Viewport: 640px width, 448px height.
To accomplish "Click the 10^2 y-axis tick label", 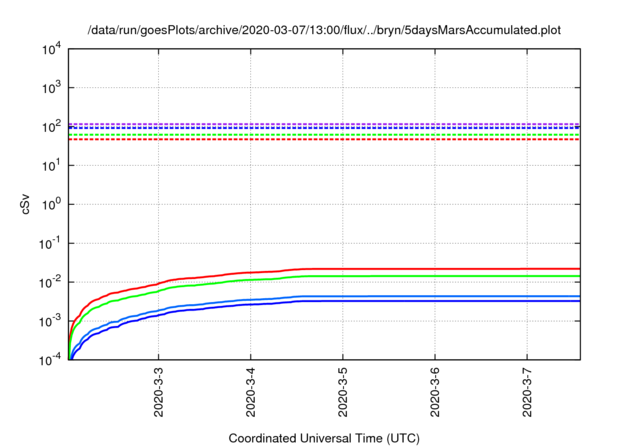I will [x=52, y=127].
